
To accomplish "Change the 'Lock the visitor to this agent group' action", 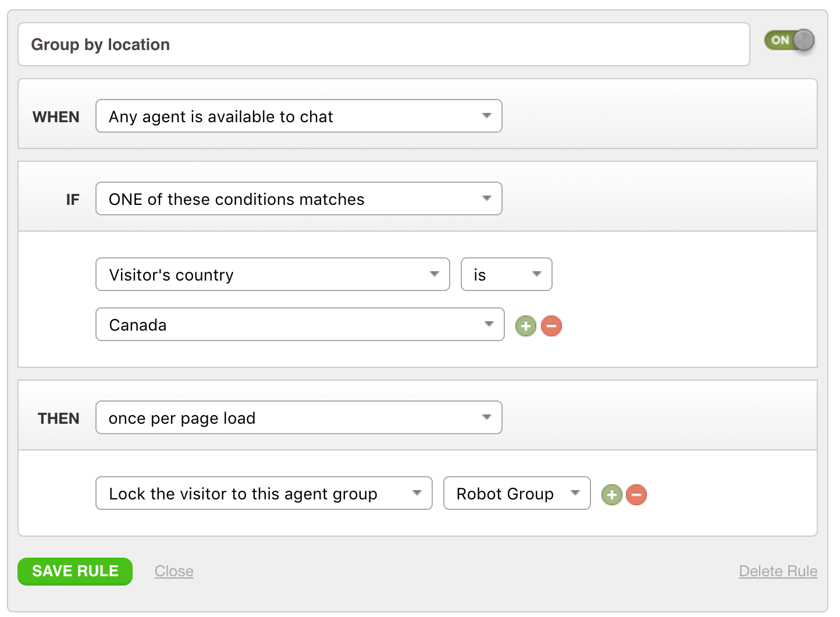I will (x=264, y=494).
